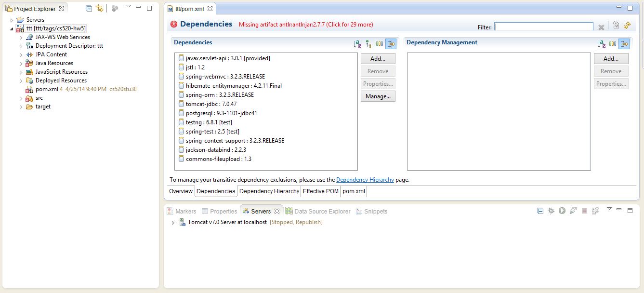Select the JPA Content icon
Image resolution: width=644 pixels, height=293 pixels.
(29, 54)
